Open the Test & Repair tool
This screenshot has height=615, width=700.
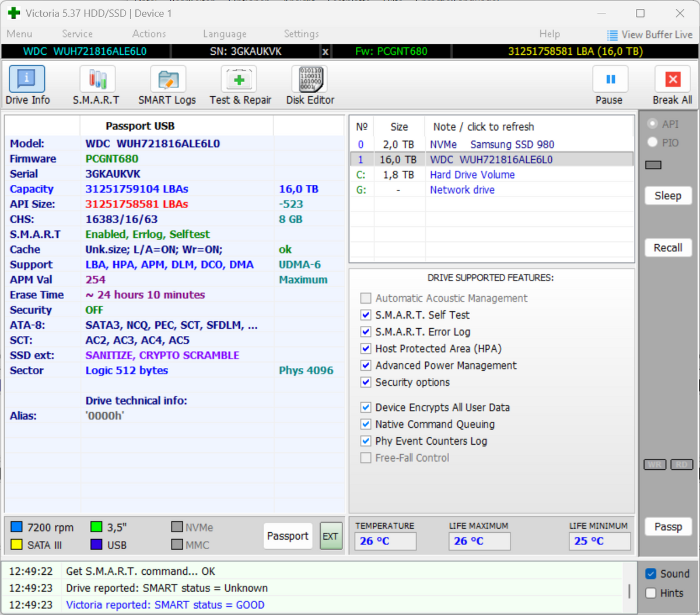pos(240,86)
